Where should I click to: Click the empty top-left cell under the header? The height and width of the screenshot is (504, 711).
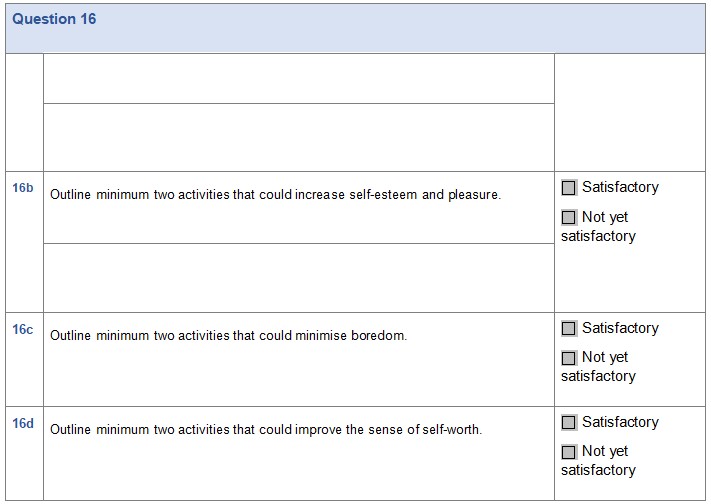24,111
